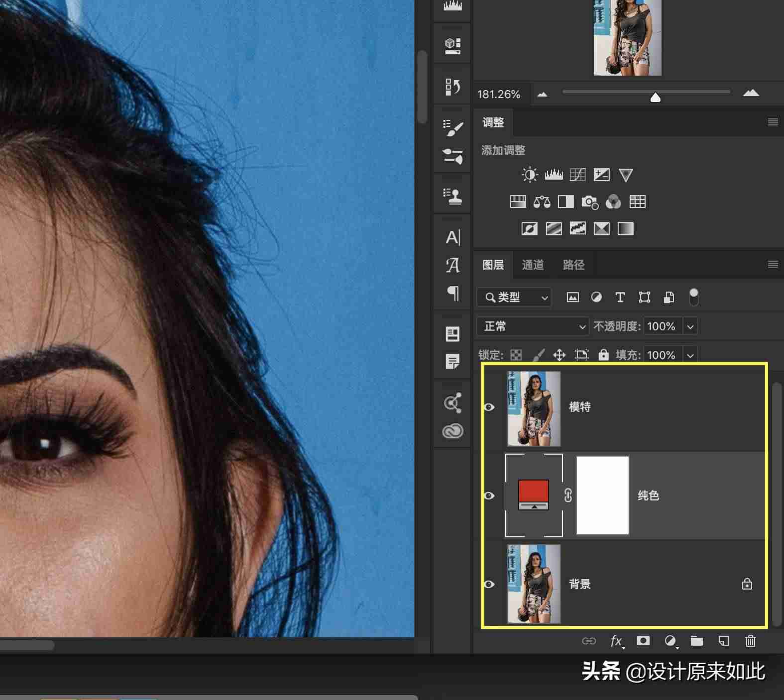Add a Photo Filter adjustment
Viewport: 784px width, 700px height.
tap(590, 201)
